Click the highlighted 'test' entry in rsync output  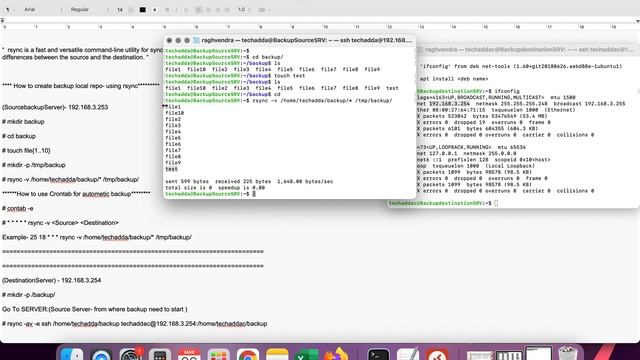(x=171, y=169)
